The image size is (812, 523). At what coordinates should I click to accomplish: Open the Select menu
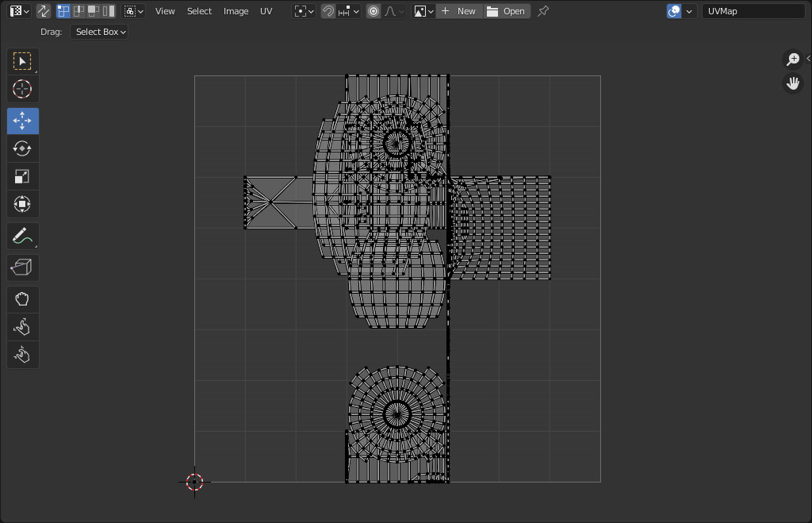199,11
